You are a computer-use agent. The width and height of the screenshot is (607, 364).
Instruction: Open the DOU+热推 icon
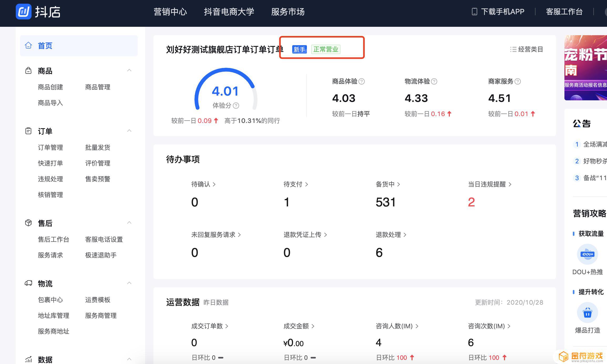588,254
